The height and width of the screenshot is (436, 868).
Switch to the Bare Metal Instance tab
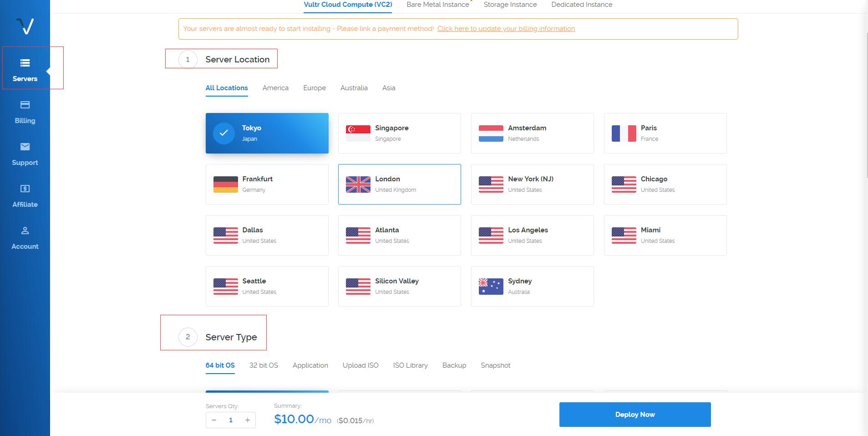[x=437, y=5]
